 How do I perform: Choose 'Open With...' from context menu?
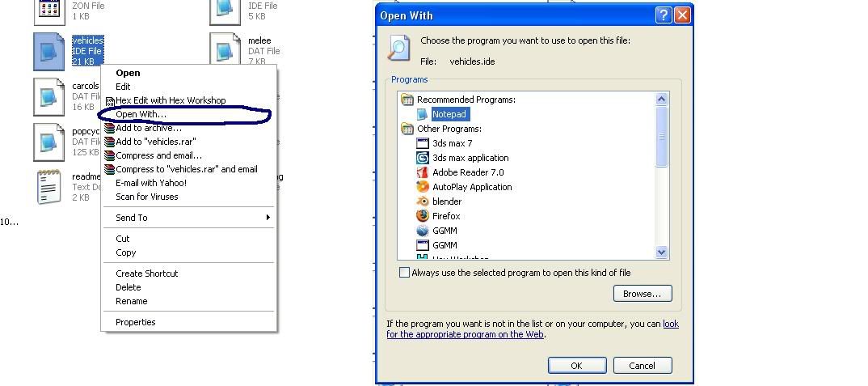(141, 114)
